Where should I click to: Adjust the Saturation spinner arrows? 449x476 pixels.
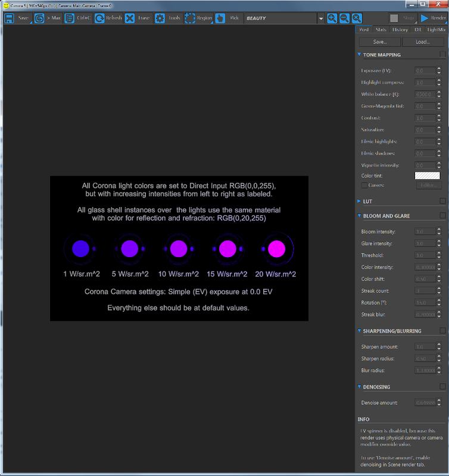pos(439,130)
